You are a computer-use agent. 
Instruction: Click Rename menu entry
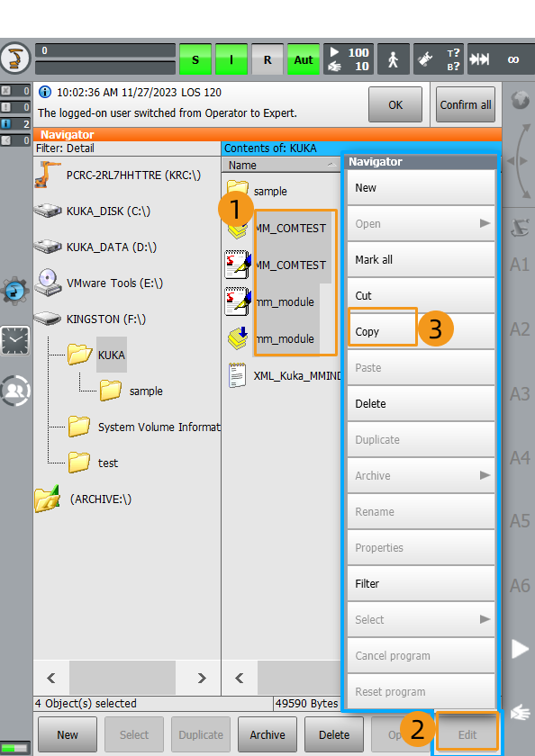[422, 511]
